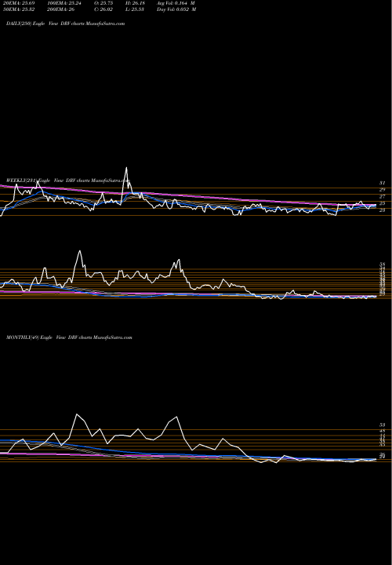Select the low price L: 25.58
The width and height of the screenshot is (392, 565).
pyautogui.click(x=135, y=9)
